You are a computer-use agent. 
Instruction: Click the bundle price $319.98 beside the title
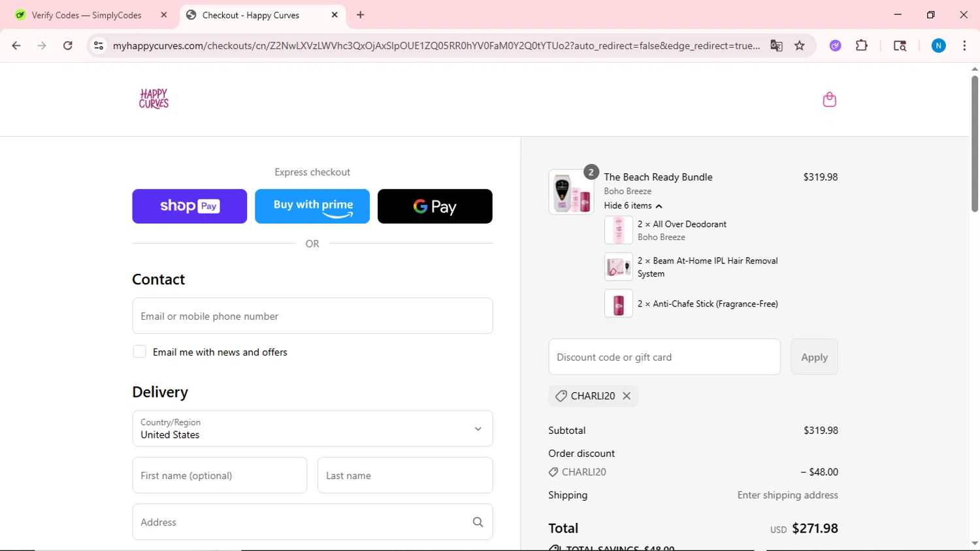(x=821, y=177)
